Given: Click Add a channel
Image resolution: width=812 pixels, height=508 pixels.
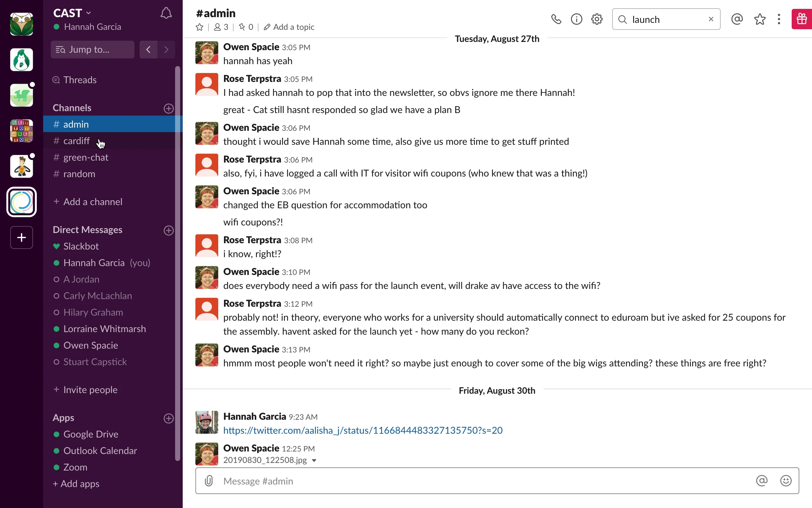Looking at the screenshot, I should click(88, 202).
